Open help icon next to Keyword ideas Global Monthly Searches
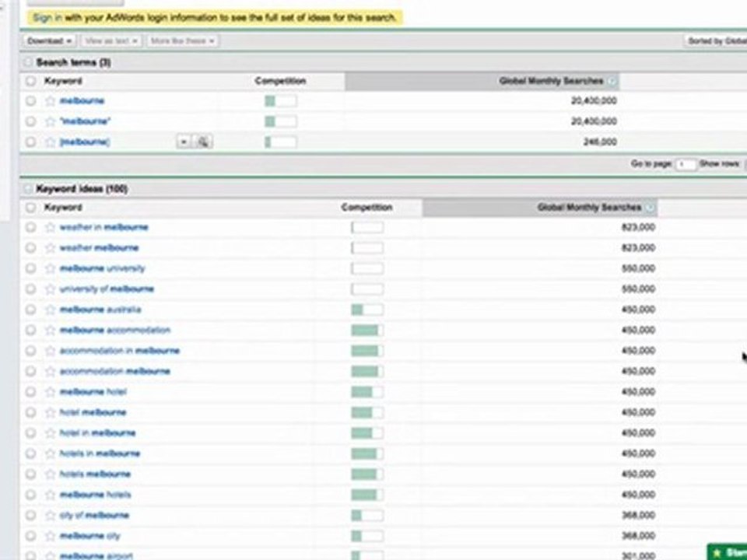Image resolution: width=747 pixels, height=560 pixels. coord(650,208)
